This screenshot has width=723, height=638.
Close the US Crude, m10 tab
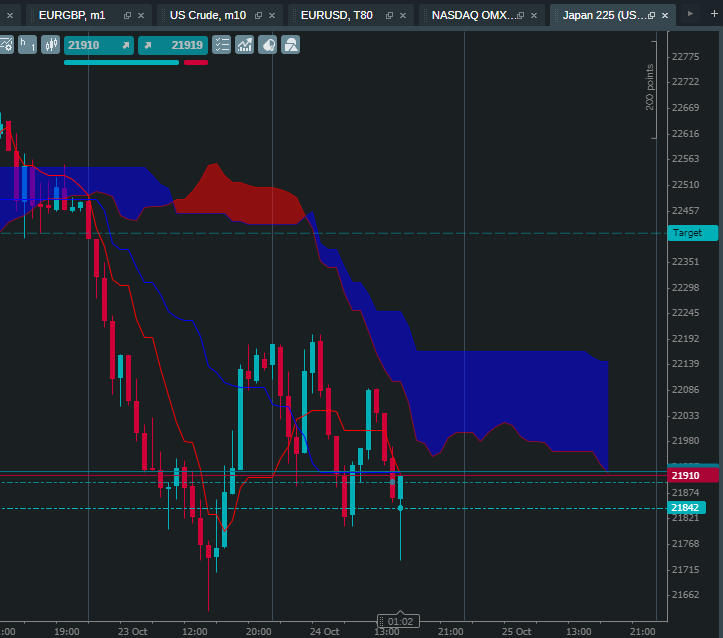272,16
